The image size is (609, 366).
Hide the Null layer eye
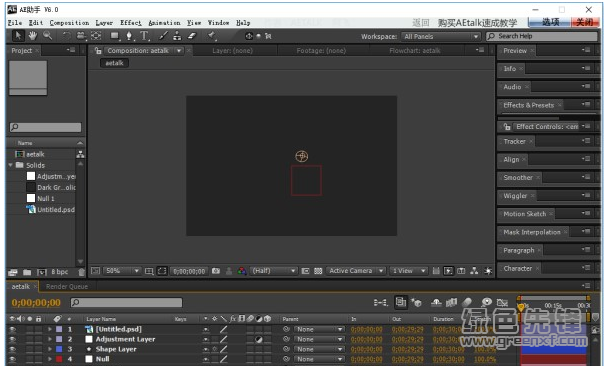[x=12, y=359]
